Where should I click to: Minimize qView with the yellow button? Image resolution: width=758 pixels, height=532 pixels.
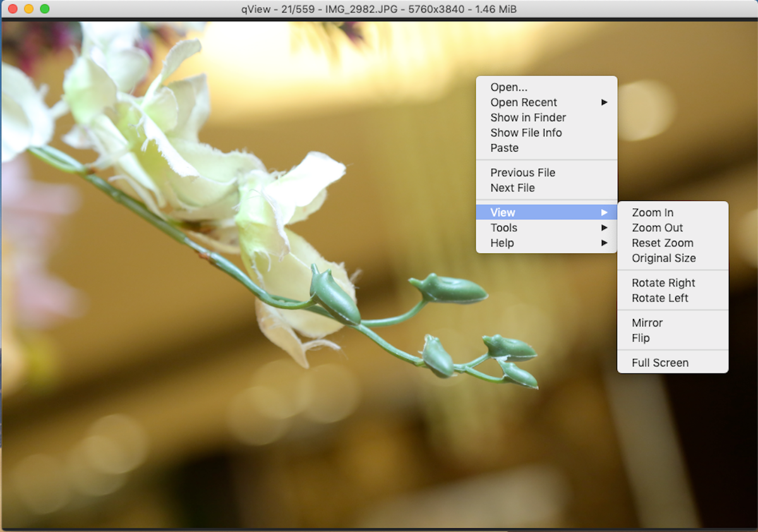28,9
